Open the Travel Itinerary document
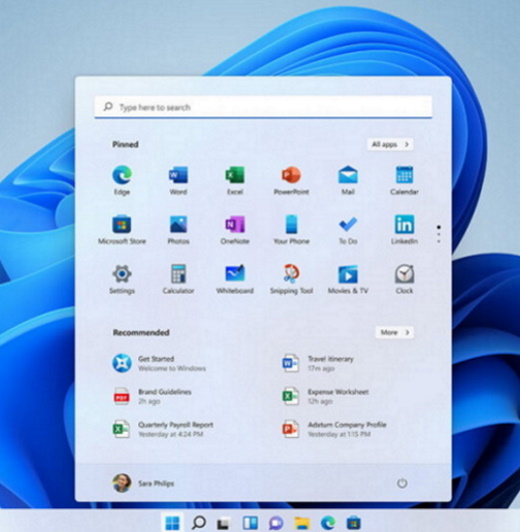Image resolution: width=520 pixels, height=532 pixels. pyautogui.click(x=318, y=363)
